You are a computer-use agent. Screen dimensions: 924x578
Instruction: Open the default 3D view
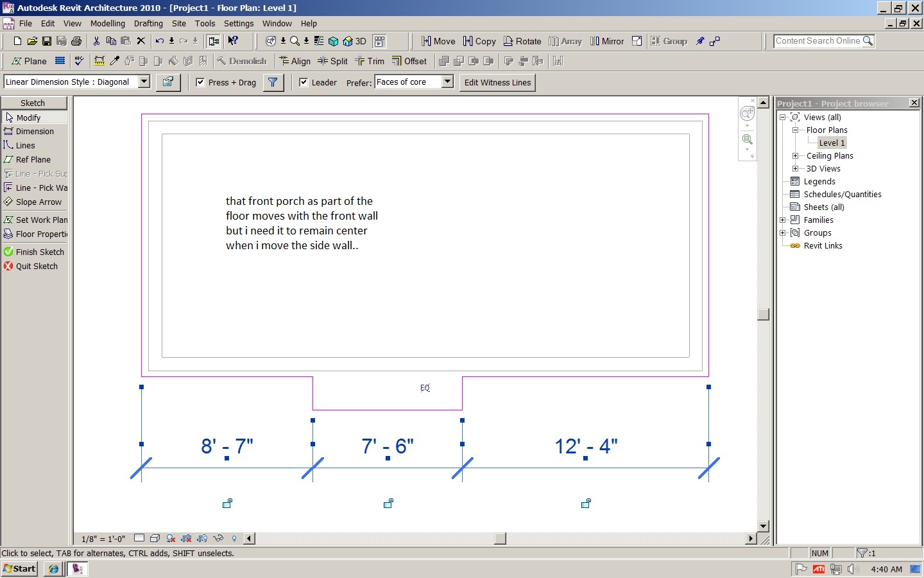pyautogui.click(x=354, y=41)
